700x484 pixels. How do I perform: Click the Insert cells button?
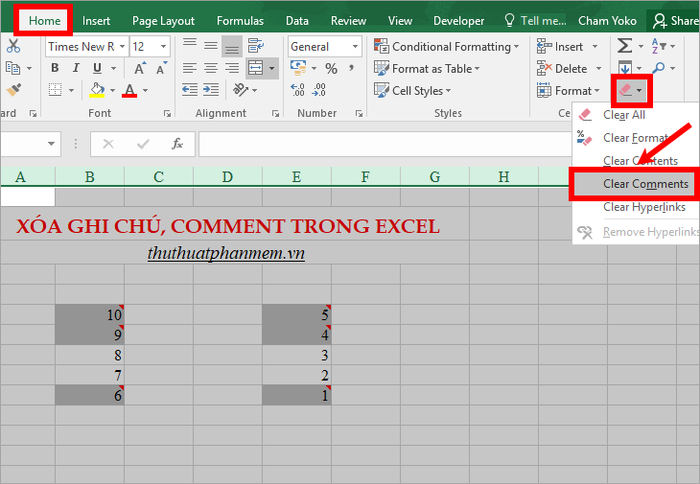coord(560,46)
